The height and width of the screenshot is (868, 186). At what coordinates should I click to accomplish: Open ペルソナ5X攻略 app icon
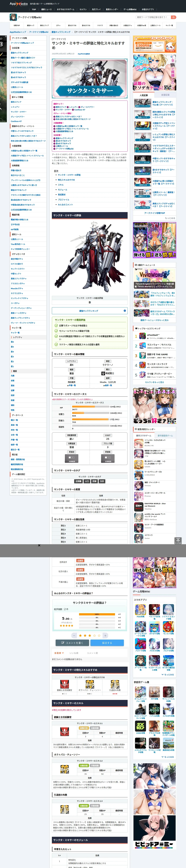pos(154,610)
